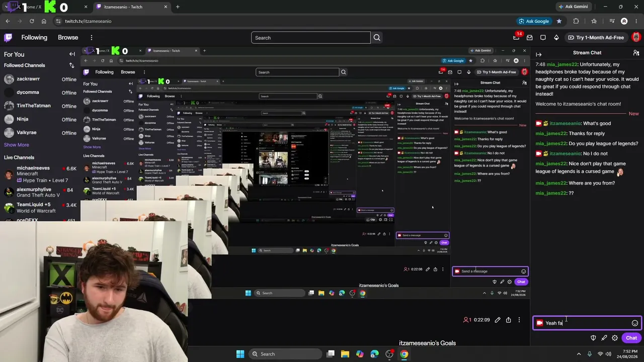Image resolution: width=644 pixels, height=362 pixels.
Task: Click the microphone icon in the system tray
Action: 589,354
